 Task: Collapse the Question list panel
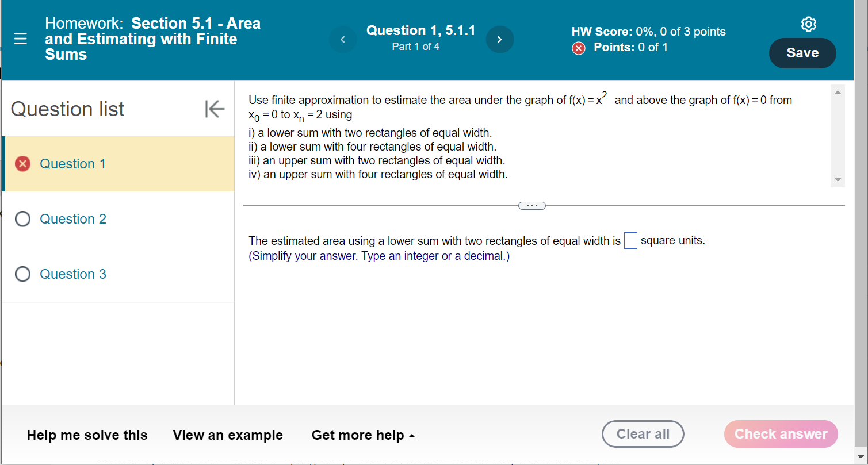click(x=213, y=109)
